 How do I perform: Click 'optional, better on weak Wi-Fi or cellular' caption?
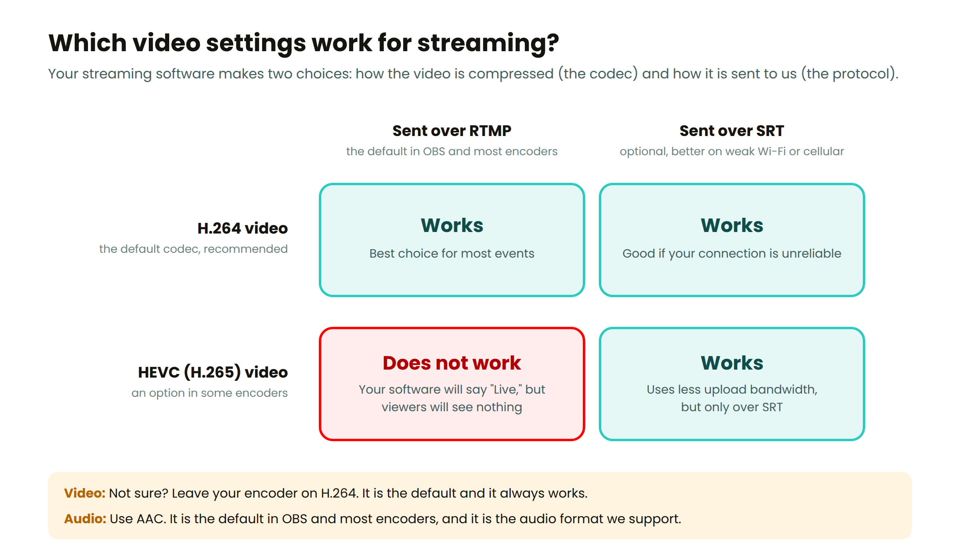tap(732, 151)
